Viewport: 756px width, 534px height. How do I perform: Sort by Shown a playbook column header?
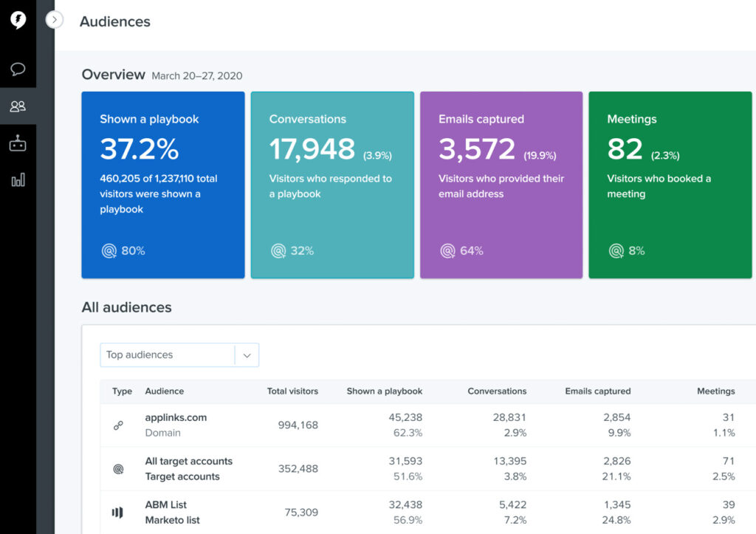(384, 391)
